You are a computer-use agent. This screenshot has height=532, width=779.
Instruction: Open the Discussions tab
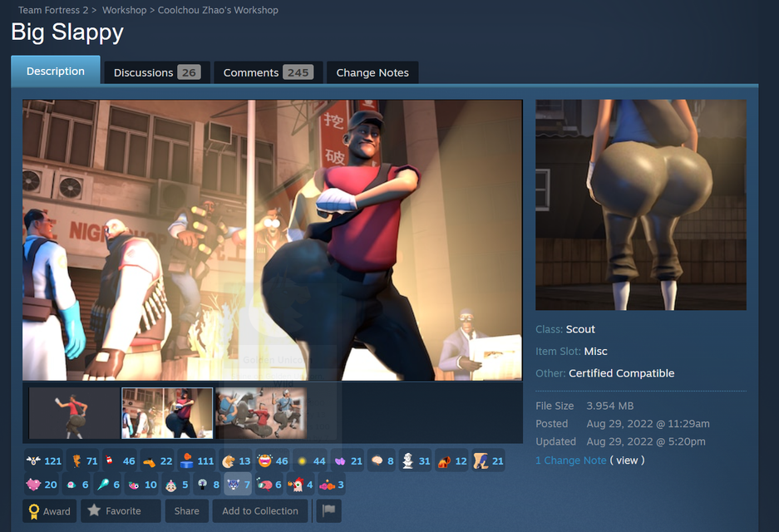157,72
